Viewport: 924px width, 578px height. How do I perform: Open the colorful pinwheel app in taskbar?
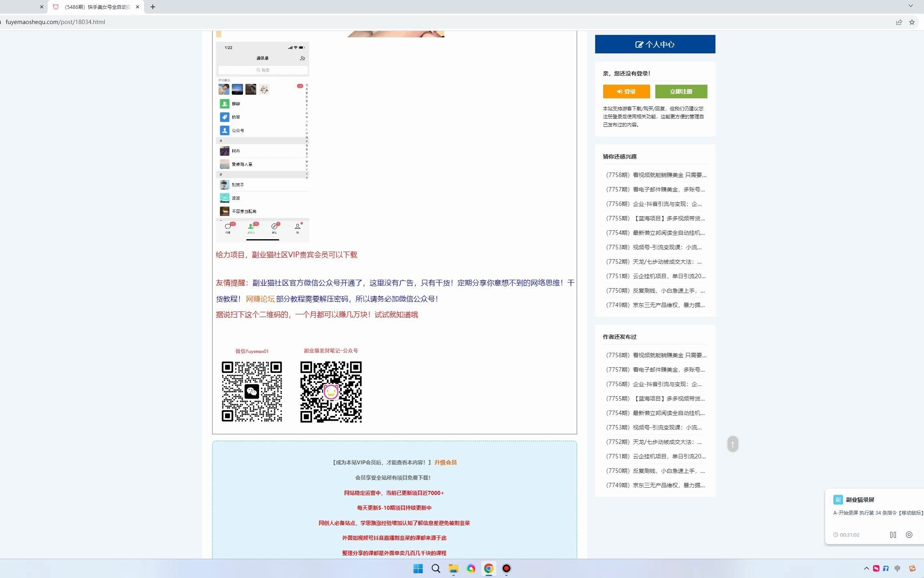coord(471,568)
